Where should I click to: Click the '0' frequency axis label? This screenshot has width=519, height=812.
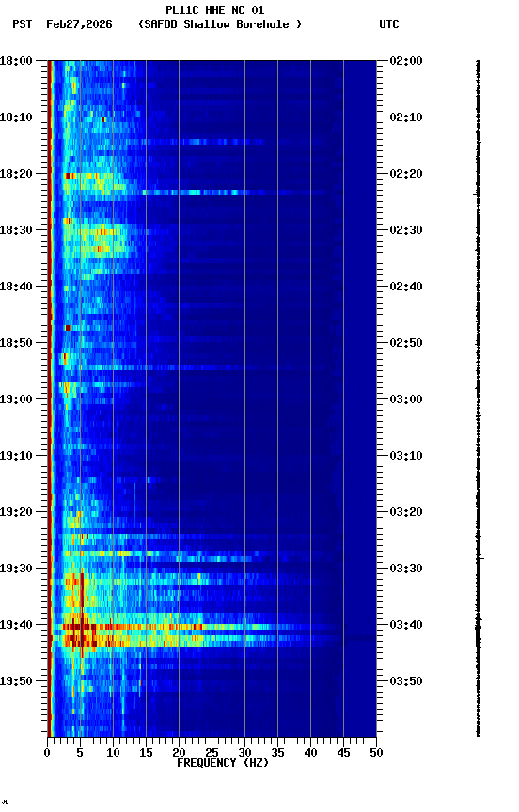47,753
